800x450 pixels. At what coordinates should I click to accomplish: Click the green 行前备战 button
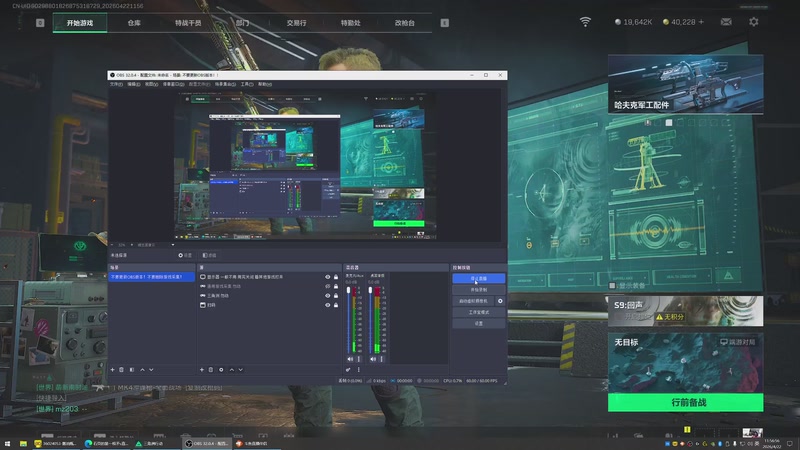pos(686,403)
